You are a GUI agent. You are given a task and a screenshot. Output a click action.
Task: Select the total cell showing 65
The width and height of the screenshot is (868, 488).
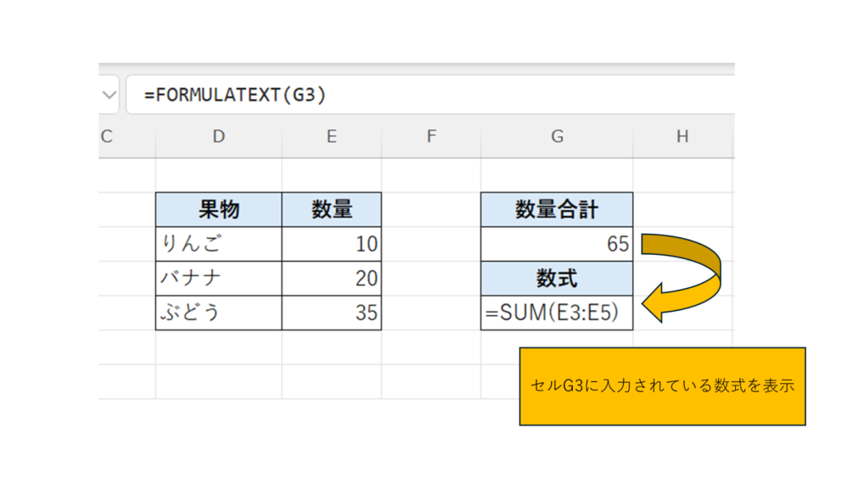(x=556, y=244)
